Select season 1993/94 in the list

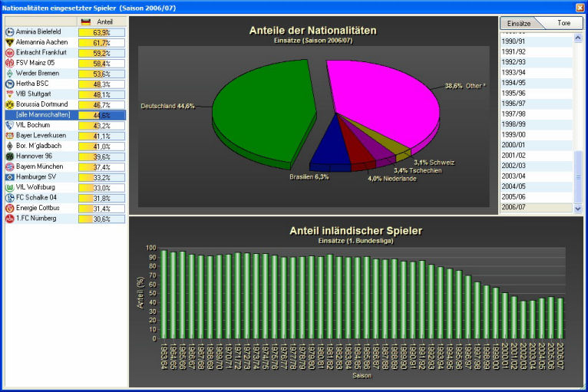pos(537,72)
